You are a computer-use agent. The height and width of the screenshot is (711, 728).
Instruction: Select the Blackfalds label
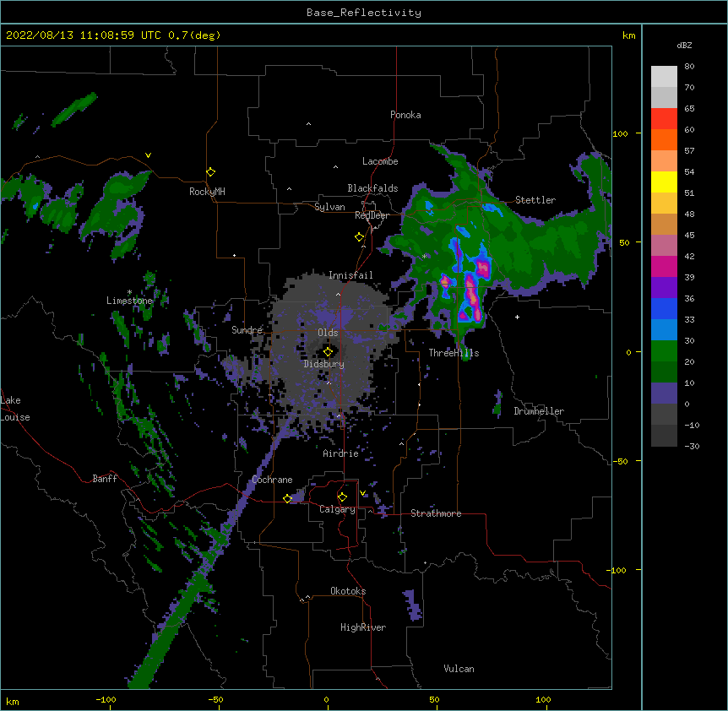372,188
